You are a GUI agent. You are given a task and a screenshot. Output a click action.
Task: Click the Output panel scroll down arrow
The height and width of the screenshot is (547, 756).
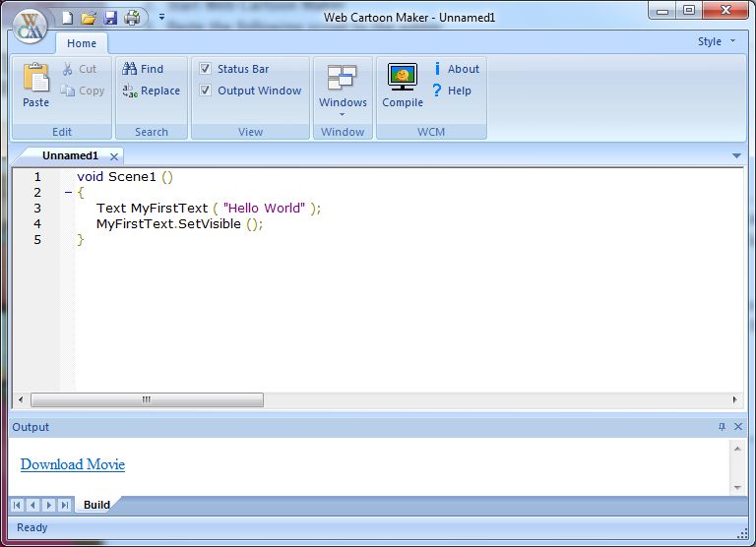737,487
